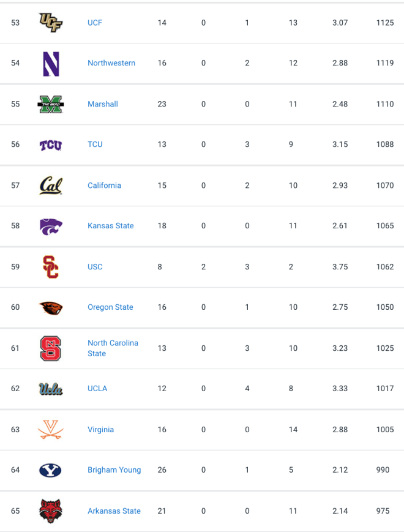Click the Virginia crossed sabres logo
Screen dimensions: 404x532
tap(51, 430)
